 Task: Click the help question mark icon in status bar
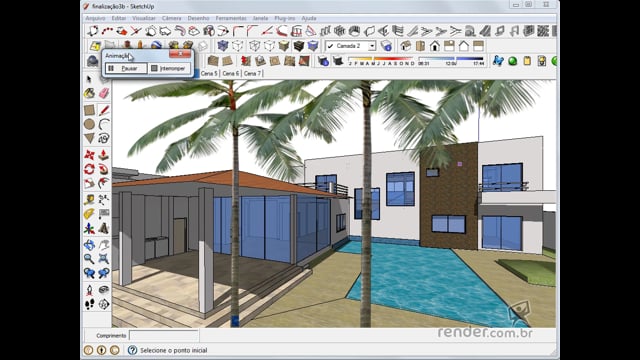132,350
